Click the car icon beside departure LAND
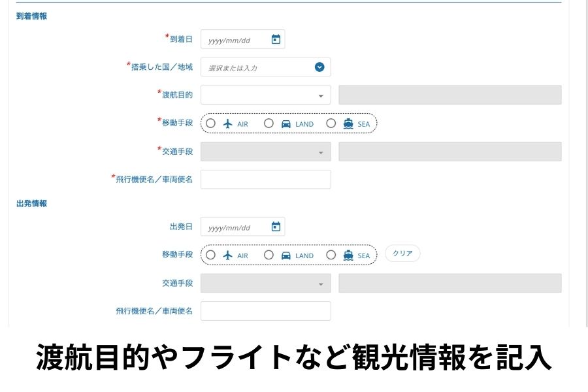Screen dimensions: 588x392 tap(286, 255)
